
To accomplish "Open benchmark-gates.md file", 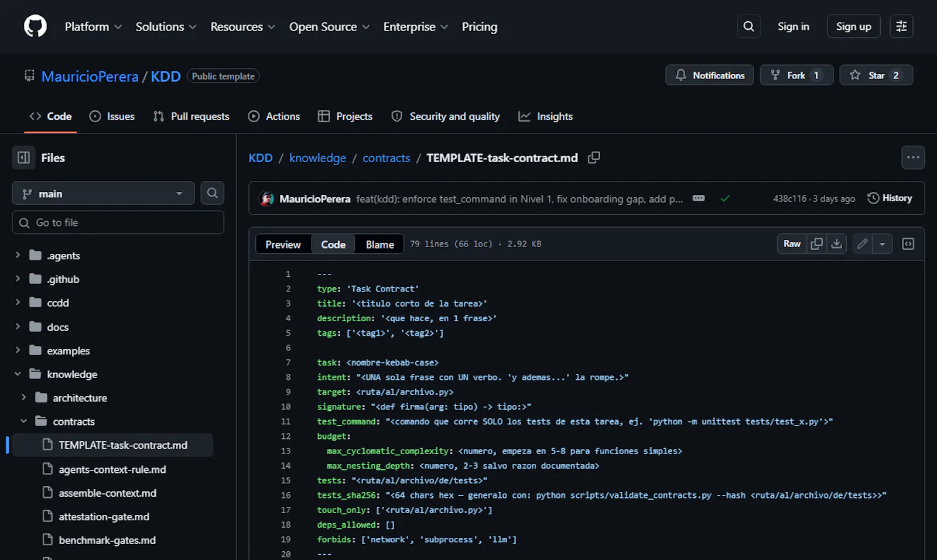I will pos(107,540).
